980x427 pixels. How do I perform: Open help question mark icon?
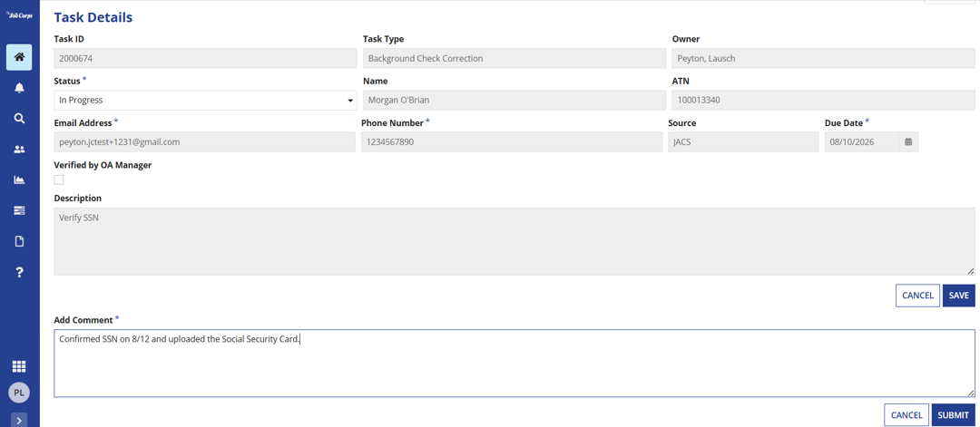[x=19, y=272]
